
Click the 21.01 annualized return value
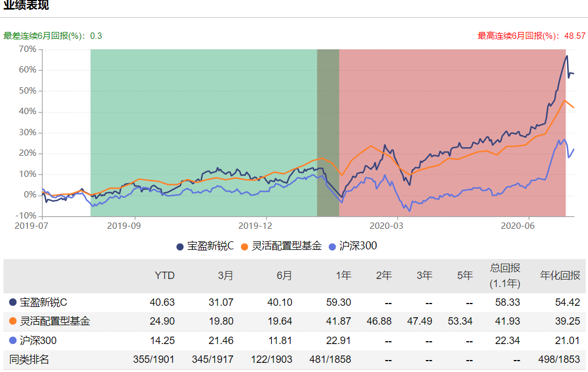tap(567, 341)
